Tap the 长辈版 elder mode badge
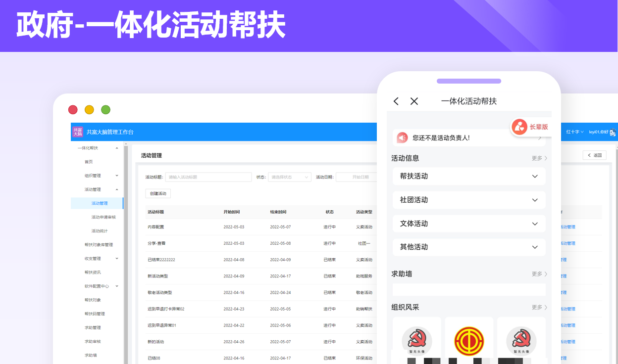The image size is (618, 364). click(531, 127)
